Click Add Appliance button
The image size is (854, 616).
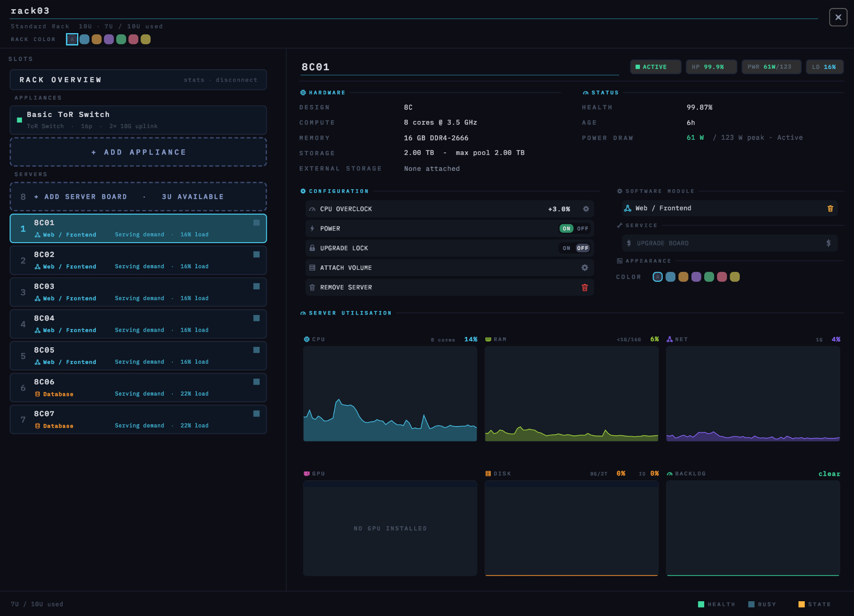click(x=138, y=152)
